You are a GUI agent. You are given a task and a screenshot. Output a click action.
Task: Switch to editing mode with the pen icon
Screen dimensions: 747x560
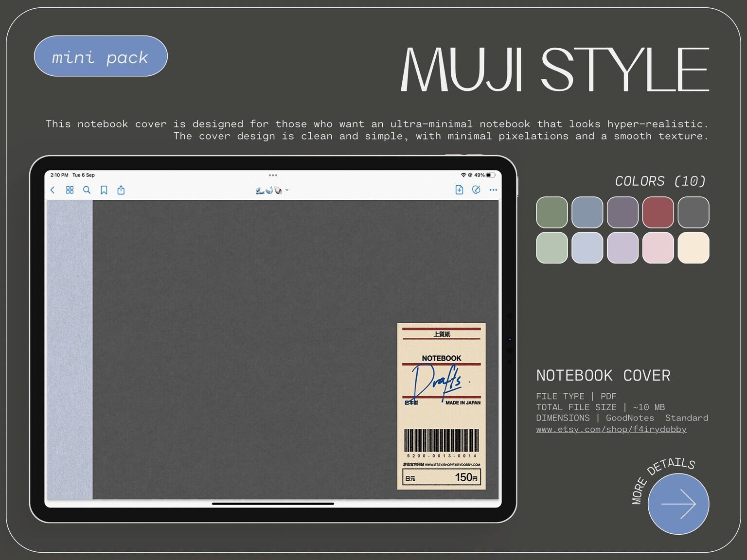pyautogui.click(x=476, y=190)
